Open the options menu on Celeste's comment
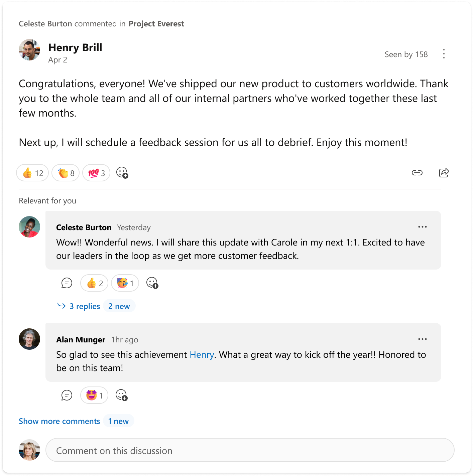The image size is (473, 476). tap(423, 227)
